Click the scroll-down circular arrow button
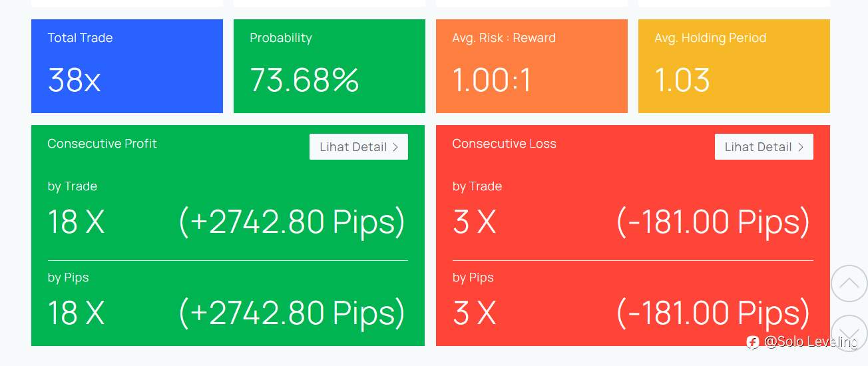Viewport: 868px width, 366px height. click(849, 332)
